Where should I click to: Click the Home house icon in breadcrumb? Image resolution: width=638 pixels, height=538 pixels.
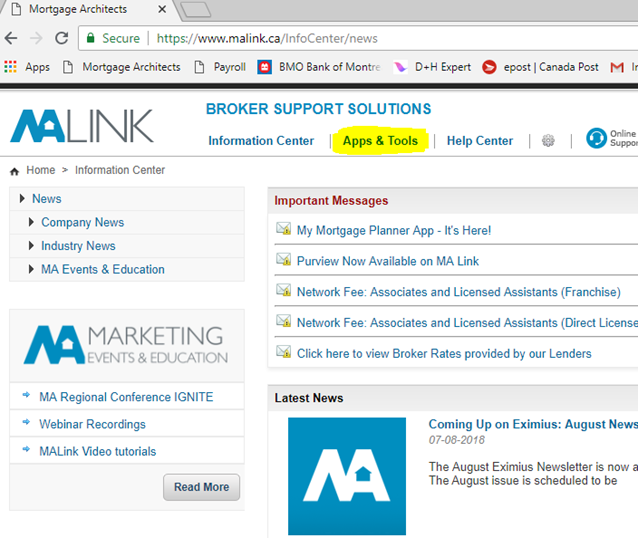tap(15, 171)
